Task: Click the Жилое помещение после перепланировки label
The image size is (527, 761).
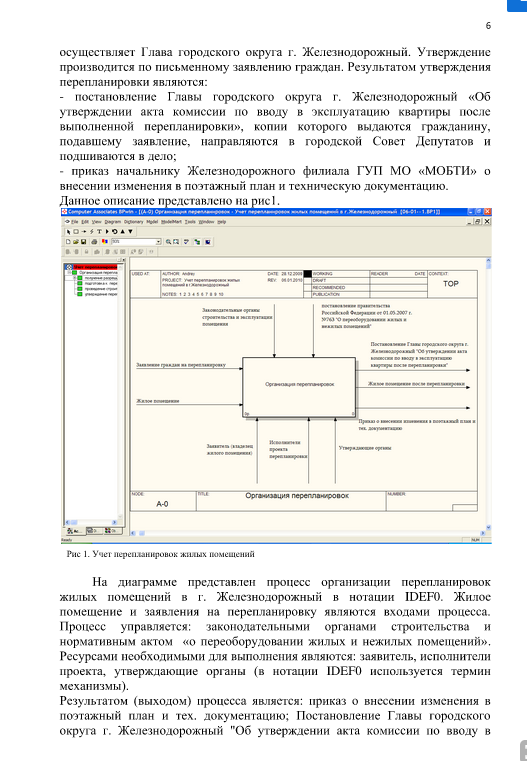Action: 416,383
